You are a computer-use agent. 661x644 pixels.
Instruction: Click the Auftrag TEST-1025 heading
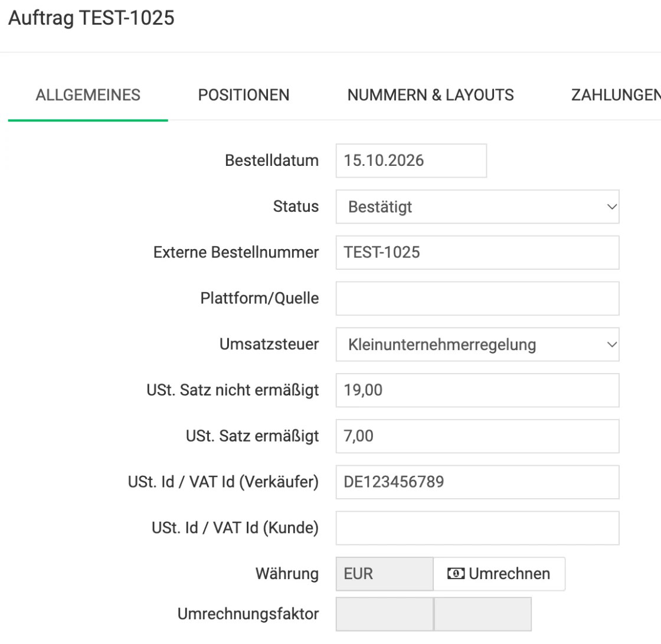tap(91, 18)
